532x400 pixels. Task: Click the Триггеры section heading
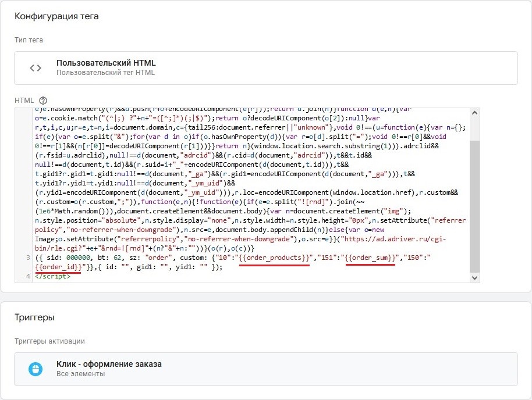34,317
